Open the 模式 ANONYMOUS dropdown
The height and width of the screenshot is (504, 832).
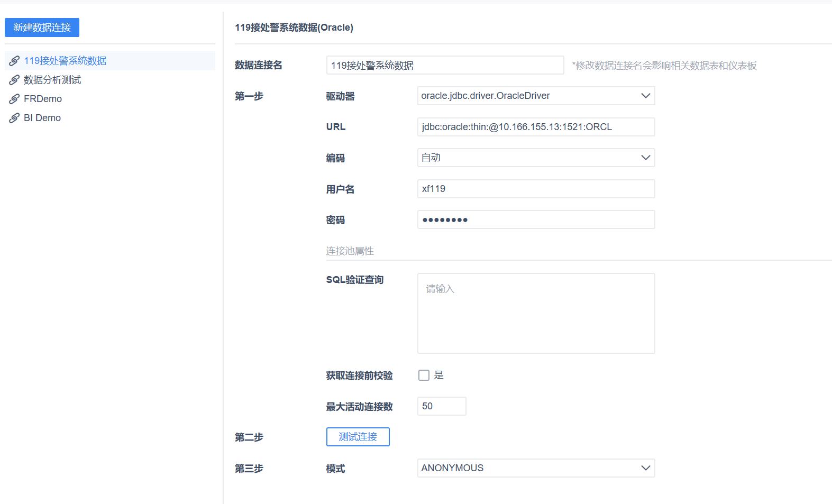(x=536, y=468)
